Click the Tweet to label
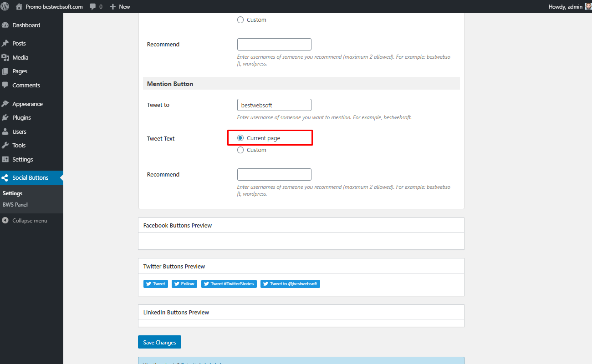The height and width of the screenshot is (364, 592). point(158,105)
